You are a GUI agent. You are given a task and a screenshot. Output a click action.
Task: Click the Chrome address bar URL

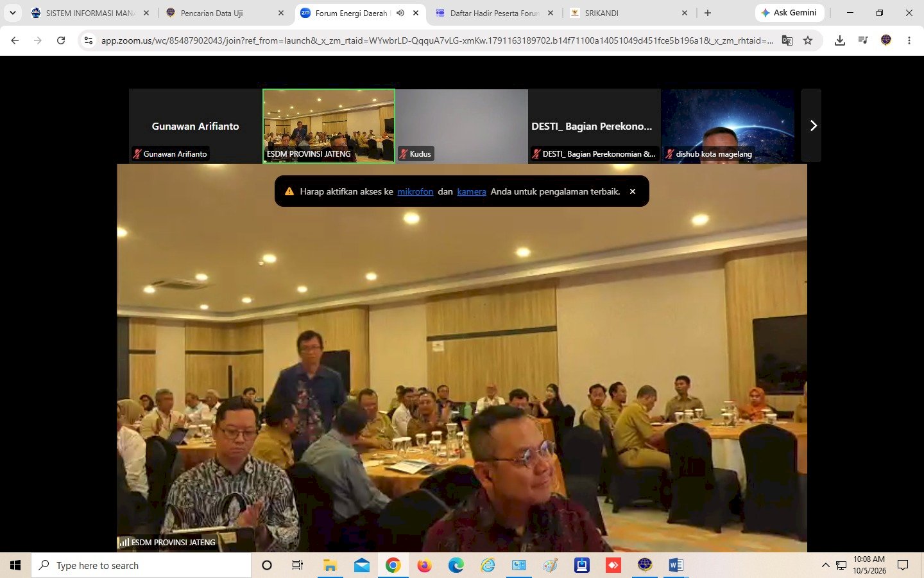pyautogui.click(x=437, y=40)
